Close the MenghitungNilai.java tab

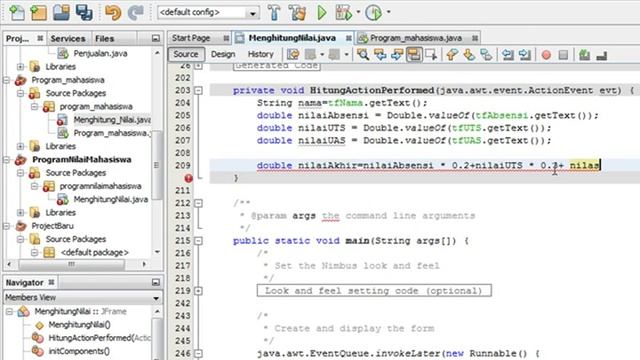pyautogui.click(x=348, y=38)
